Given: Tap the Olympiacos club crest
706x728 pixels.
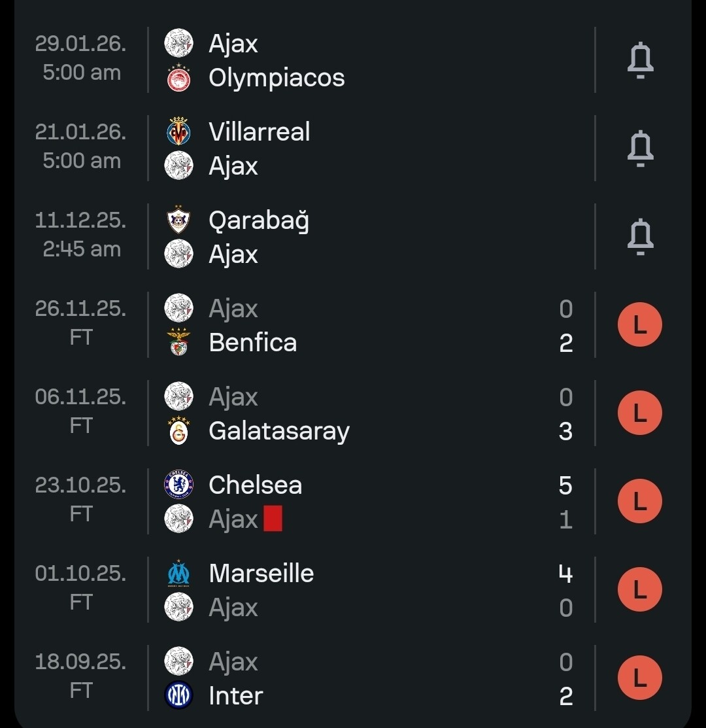Looking at the screenshot, I should [178, 78].
